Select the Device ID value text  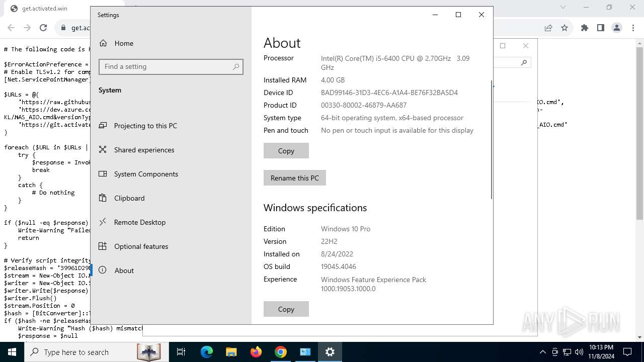[389, 93]
